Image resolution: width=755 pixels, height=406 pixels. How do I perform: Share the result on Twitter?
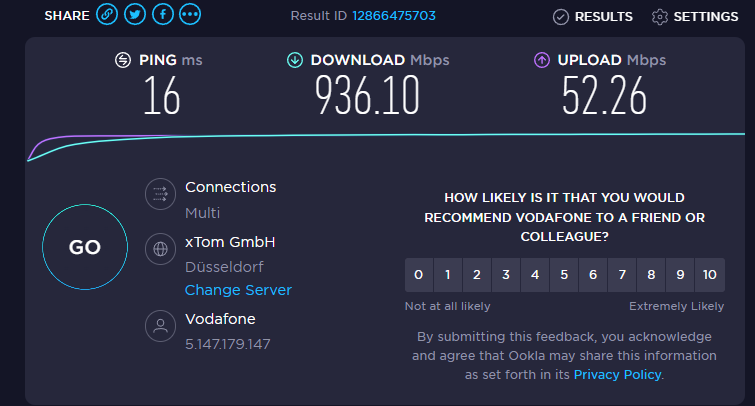point(135,14)
